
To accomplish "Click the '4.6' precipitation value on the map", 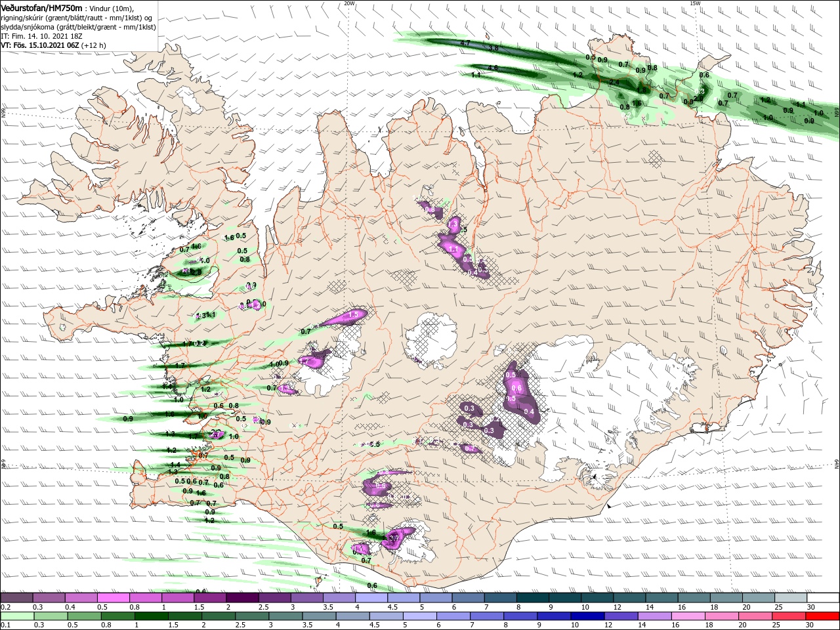I will (493, 68).
